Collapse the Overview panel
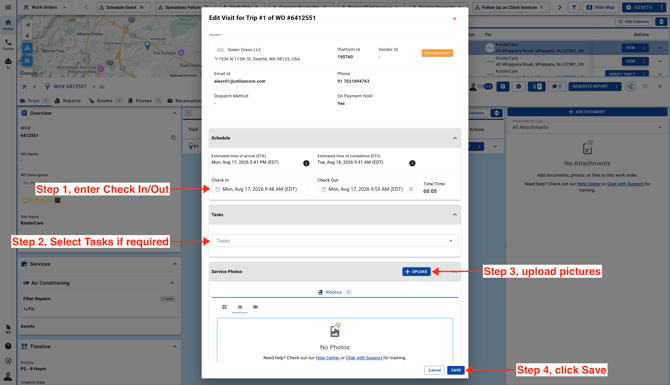 pyautogui.click(x=174, y=113)
